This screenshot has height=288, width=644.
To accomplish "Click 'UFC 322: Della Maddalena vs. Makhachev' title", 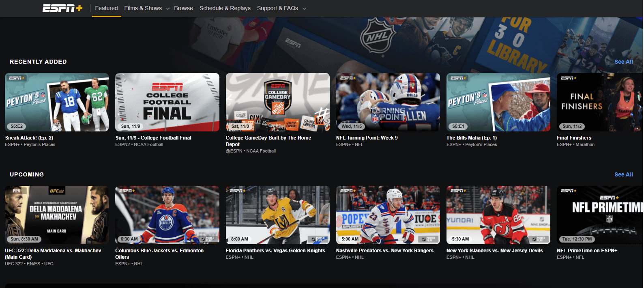I will 53,254.
